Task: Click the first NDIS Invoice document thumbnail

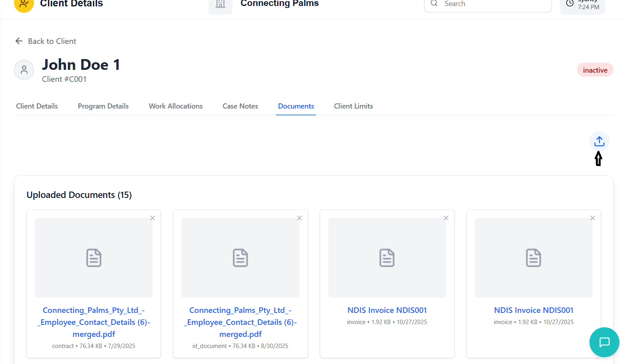Action: (387, 257)
